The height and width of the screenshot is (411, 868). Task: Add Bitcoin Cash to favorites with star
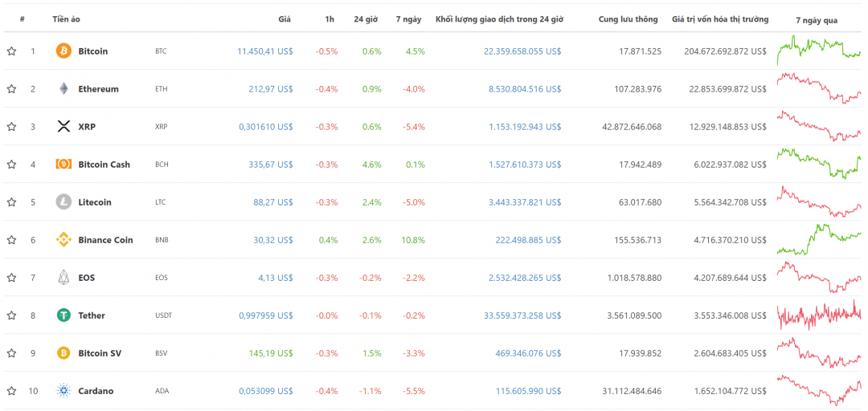[11, 165]
